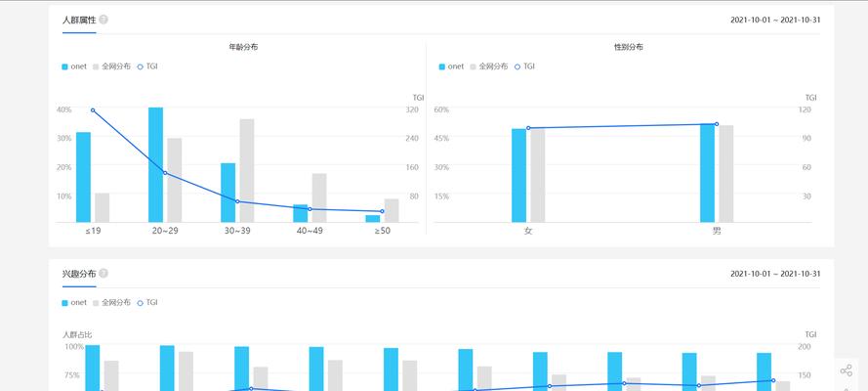This screenshot has height=391, width=868.
Task: Click the 320 TGI axis value
Action: pyautogui.click(x=412, y=109)
